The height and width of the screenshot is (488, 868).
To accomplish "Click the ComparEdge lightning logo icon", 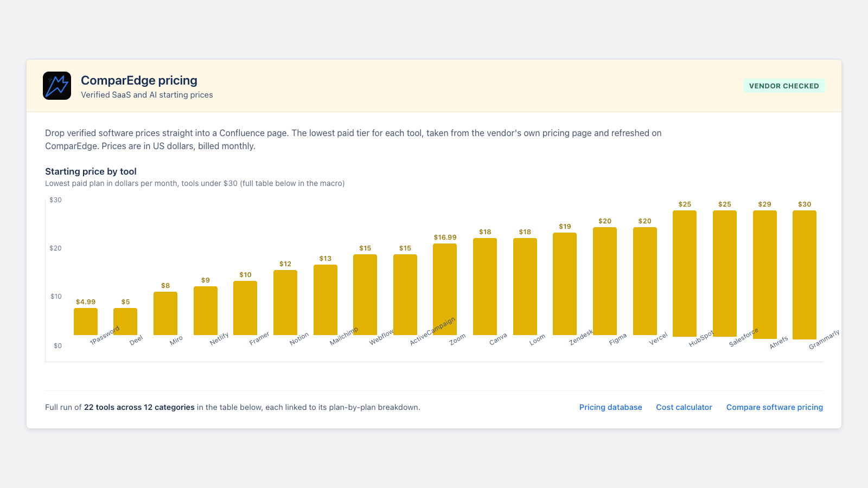I will pos(57,86).
